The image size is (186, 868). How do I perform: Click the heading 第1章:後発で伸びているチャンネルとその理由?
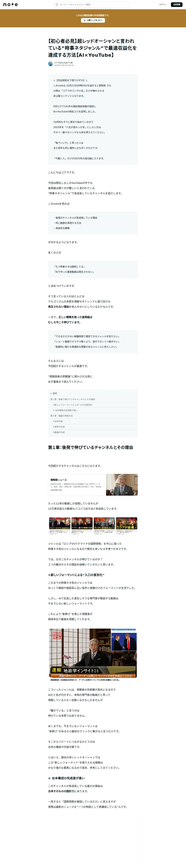(x=91, y=447)
